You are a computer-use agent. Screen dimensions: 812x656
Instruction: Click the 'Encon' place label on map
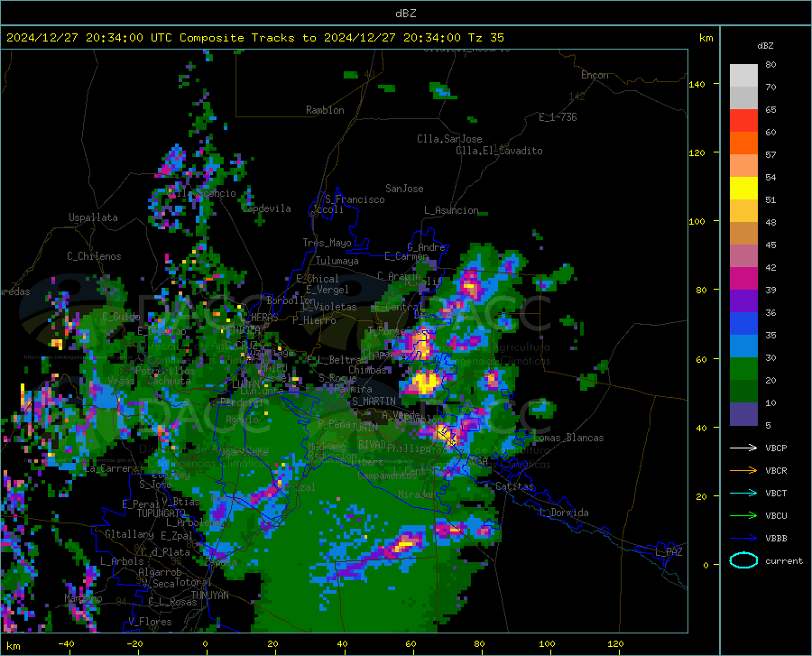(x=595, y=75)
